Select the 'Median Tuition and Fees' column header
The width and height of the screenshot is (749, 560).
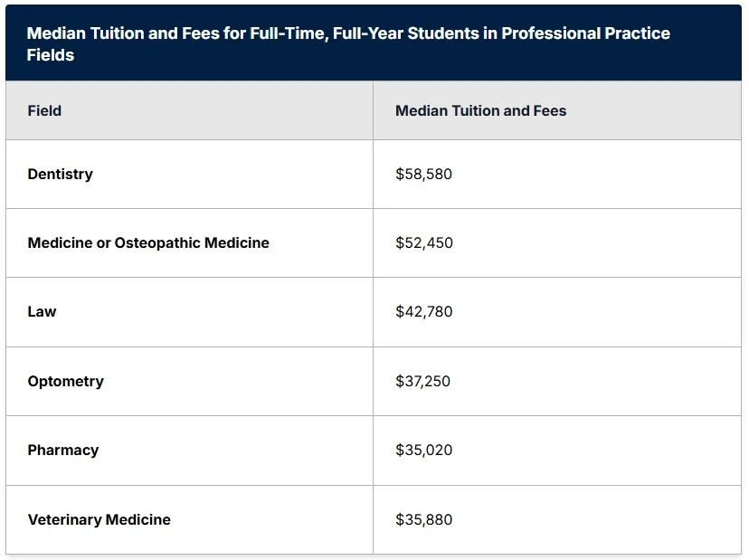click(480, 110)
